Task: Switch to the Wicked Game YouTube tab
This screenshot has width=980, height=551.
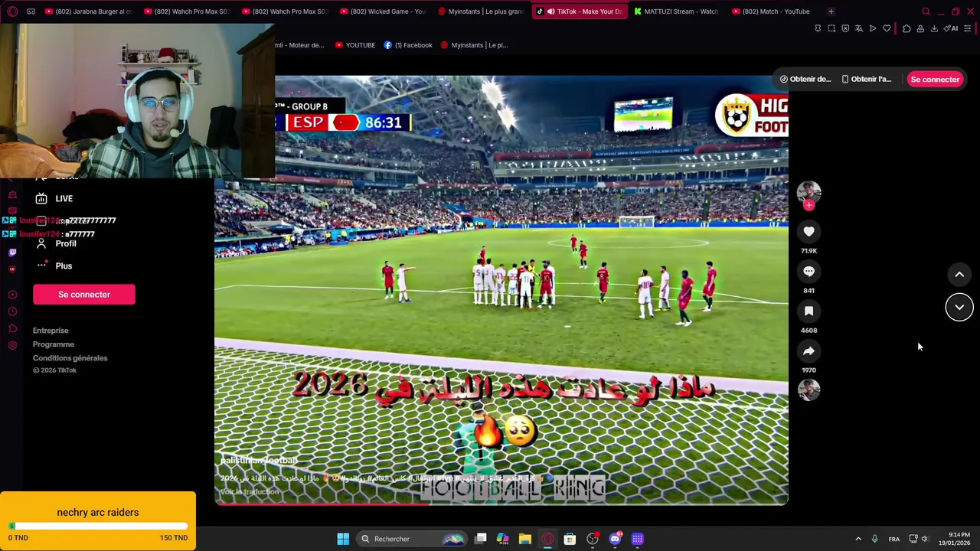Action: [x=383, y=11]
